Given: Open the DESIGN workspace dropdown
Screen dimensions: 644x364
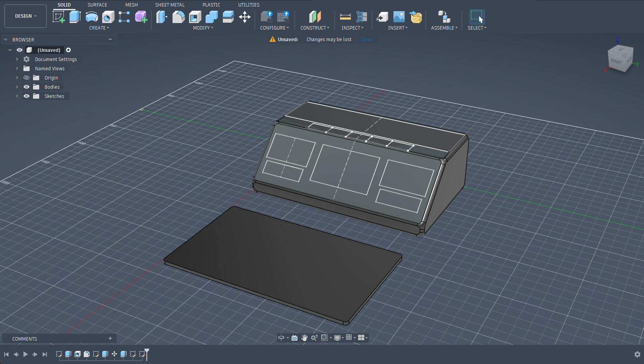Looking at the screenshot, I should point(25,16).
